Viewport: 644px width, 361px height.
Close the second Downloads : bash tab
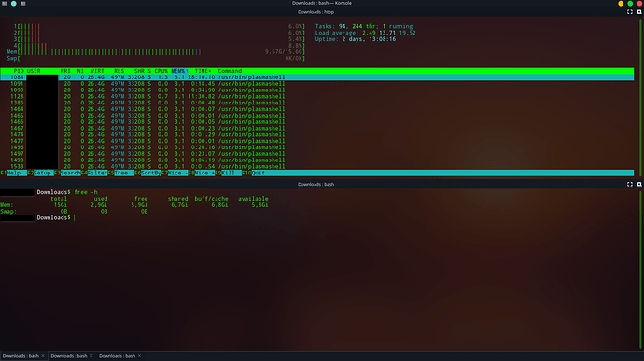91,356
